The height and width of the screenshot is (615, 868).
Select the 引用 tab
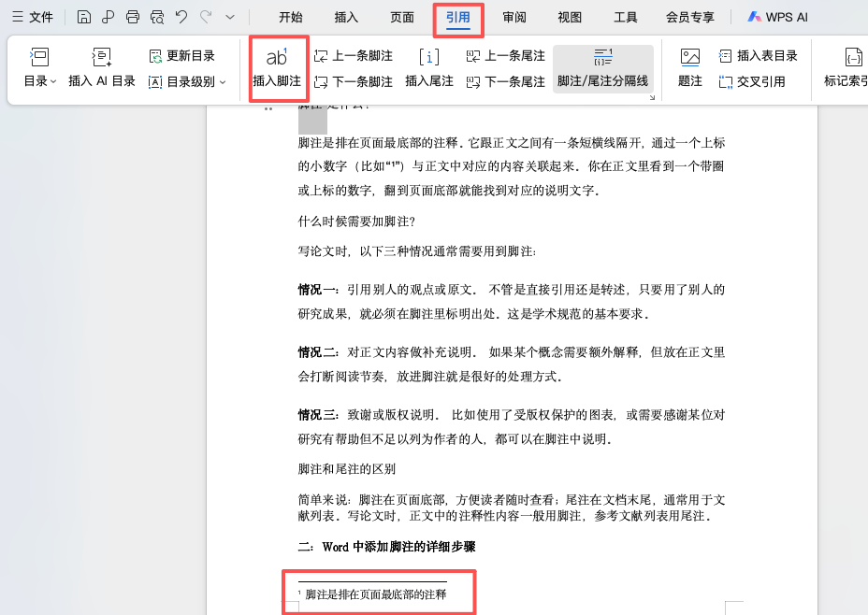point(457,17)
